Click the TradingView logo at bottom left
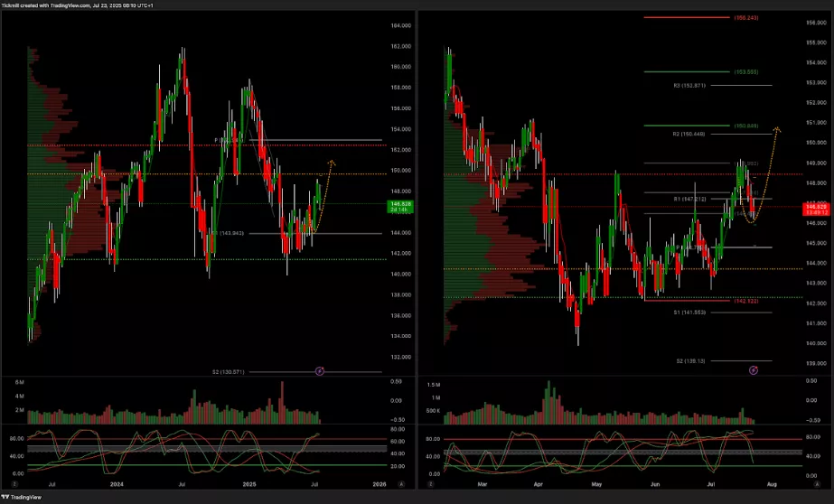The width and height of the screenshot is (834, 504). tap(23, 497)
